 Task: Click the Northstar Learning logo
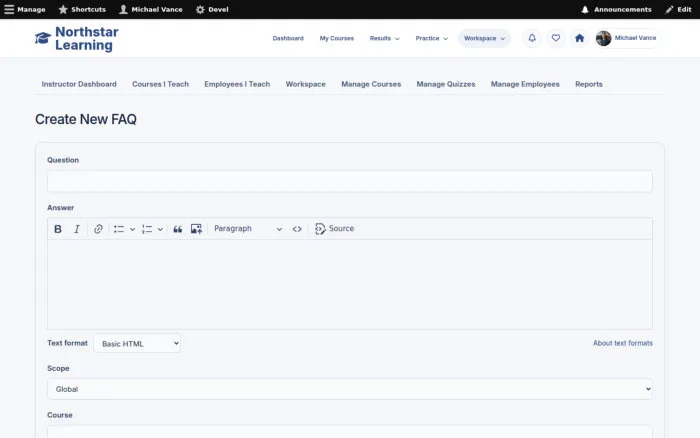(77, 38)
